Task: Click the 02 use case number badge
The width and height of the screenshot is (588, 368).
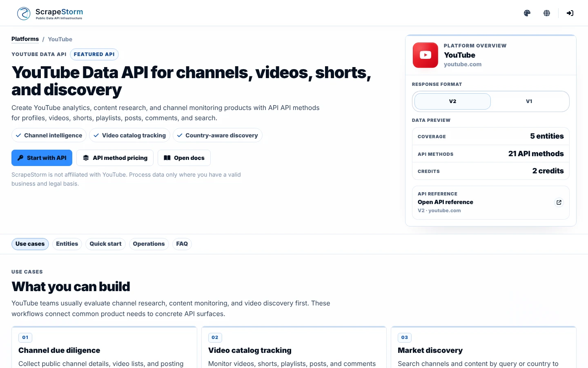Action: [215, 337]
